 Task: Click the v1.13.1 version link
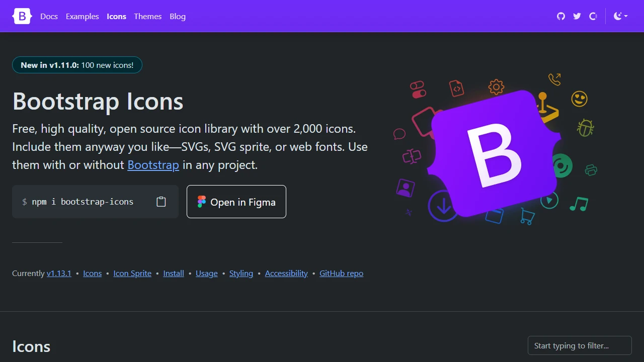[59, 273]
